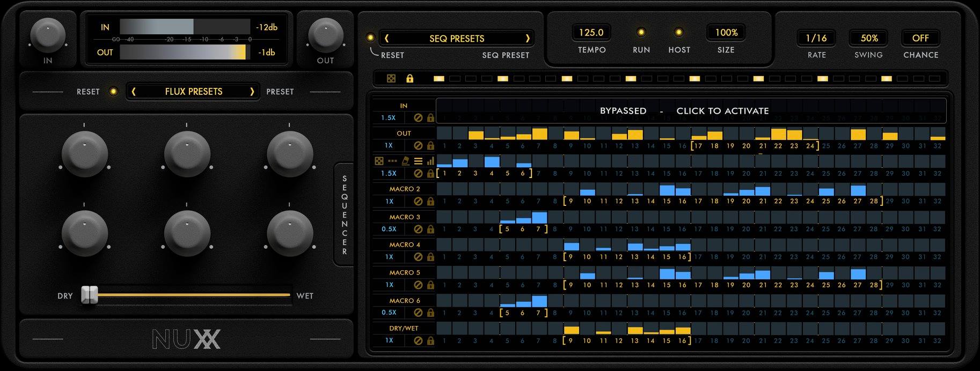Click the bypass icon on OUT lane
980x371 pixels.
(418, 145)
